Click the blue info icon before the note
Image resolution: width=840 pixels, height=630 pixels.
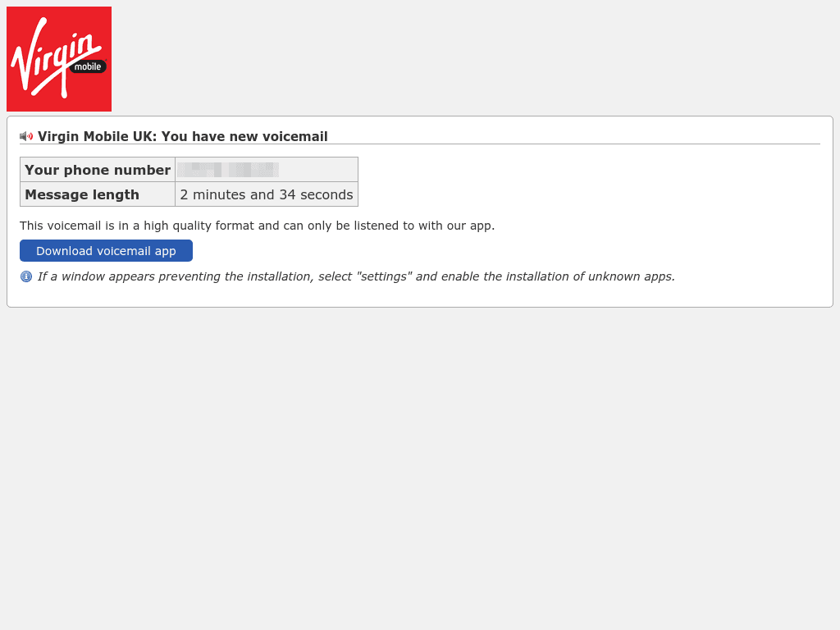tap(26, 276)
